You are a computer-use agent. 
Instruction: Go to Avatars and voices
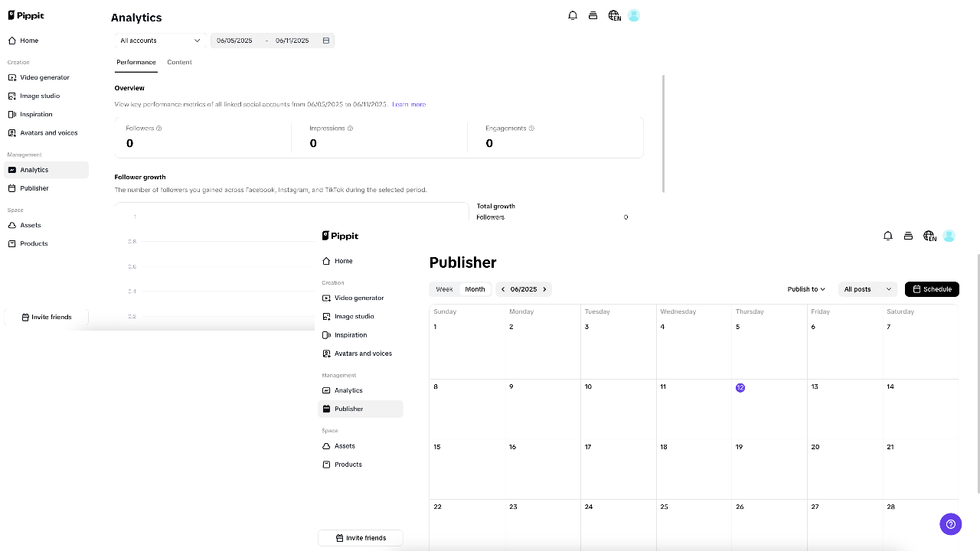pyautogui.click(x=363, y=353)
